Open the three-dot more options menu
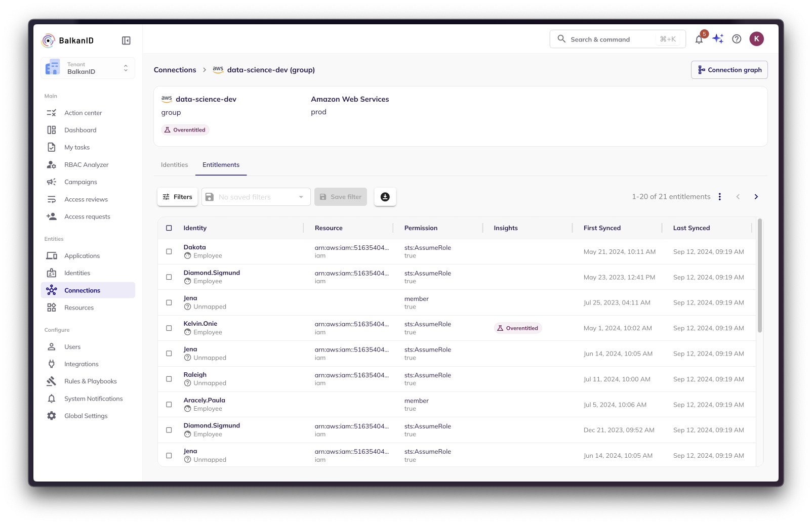This screenshot has width=812, height=524. coord(719,197)
